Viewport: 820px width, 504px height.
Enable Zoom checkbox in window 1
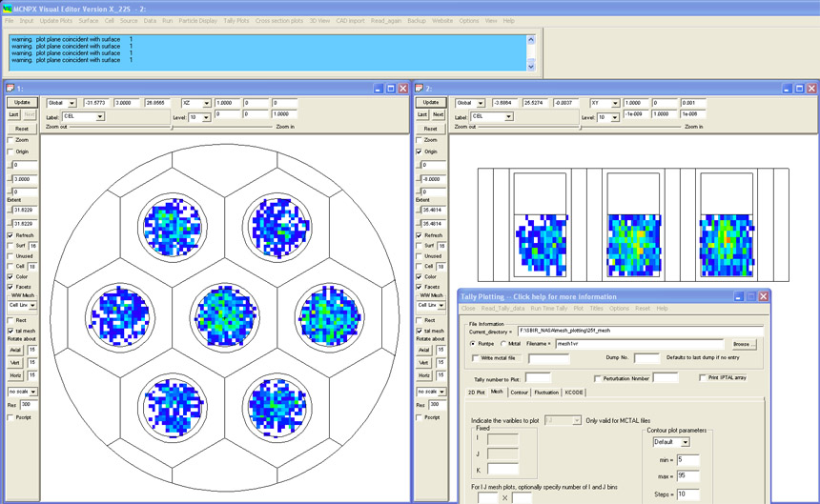click(10, 140)
